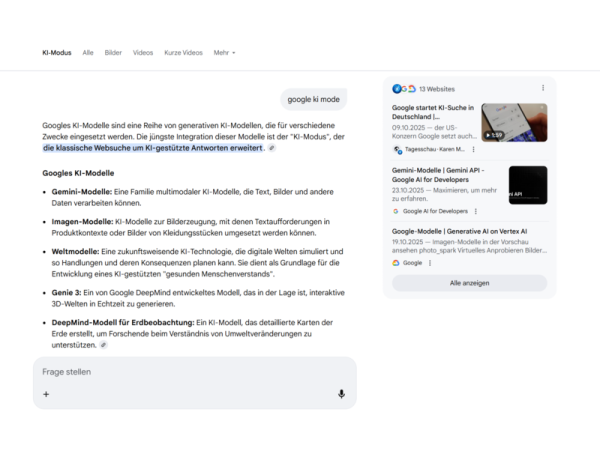Switch to the Alle tab

point(88,53)
